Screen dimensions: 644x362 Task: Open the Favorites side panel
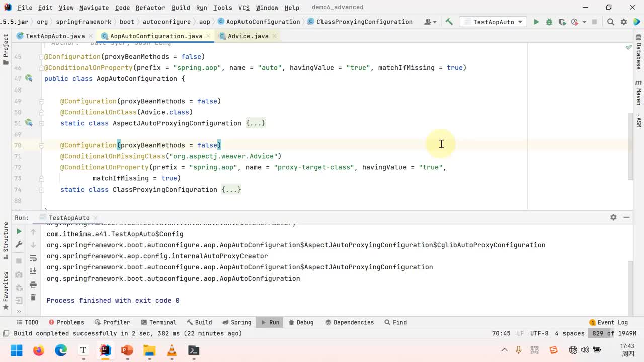pyautogui.click(x=6, y=291)
